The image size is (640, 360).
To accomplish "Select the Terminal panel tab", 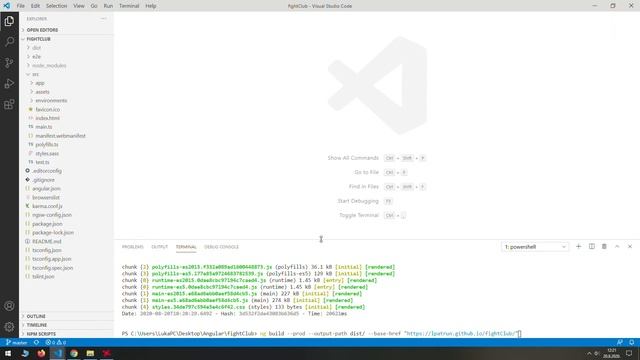I will coord(186,247).
